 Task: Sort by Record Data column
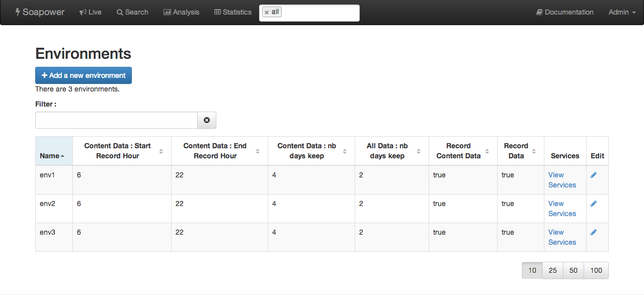pyautogui.click(x=521, y=151)
